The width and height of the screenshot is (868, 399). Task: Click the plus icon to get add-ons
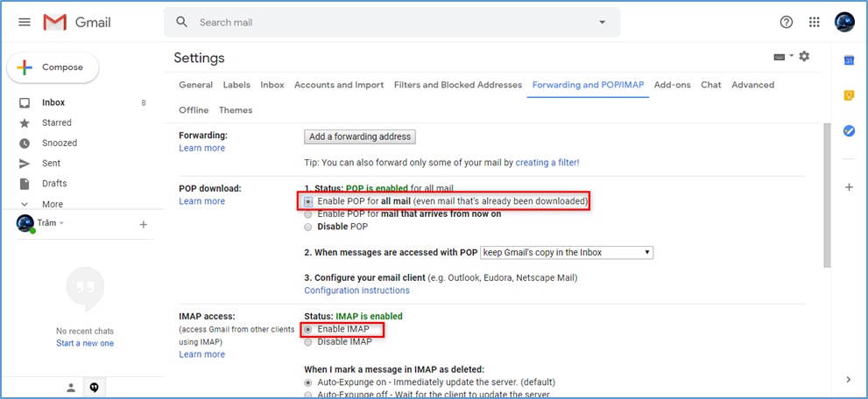(849, 187)
